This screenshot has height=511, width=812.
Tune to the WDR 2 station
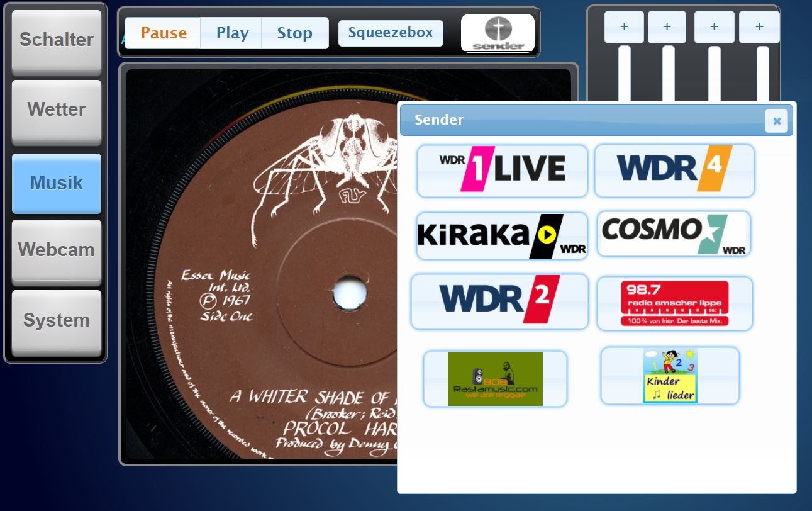pos(499,301)
